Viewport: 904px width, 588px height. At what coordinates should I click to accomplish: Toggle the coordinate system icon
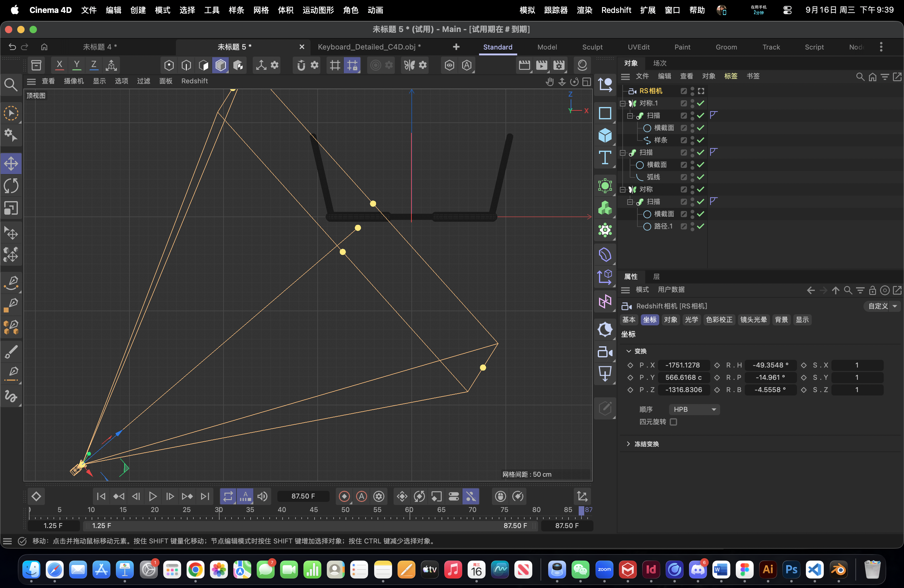(111, 65)
